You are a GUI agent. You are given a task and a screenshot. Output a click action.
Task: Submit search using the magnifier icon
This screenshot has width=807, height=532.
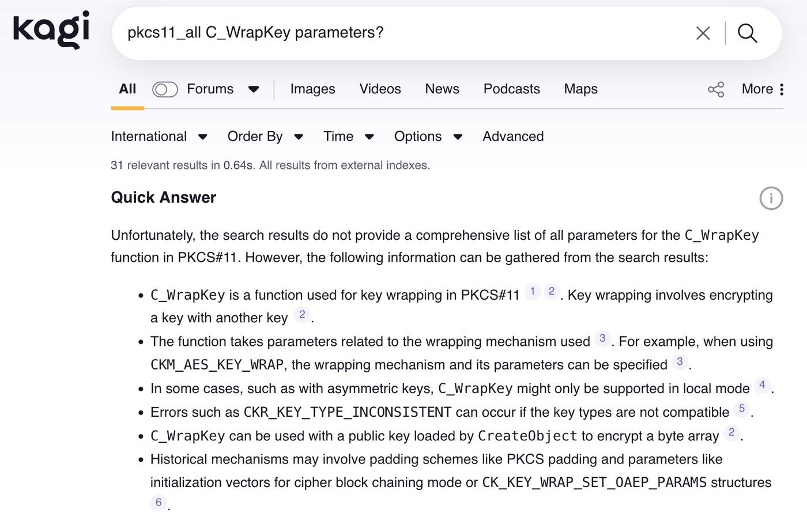747,33
